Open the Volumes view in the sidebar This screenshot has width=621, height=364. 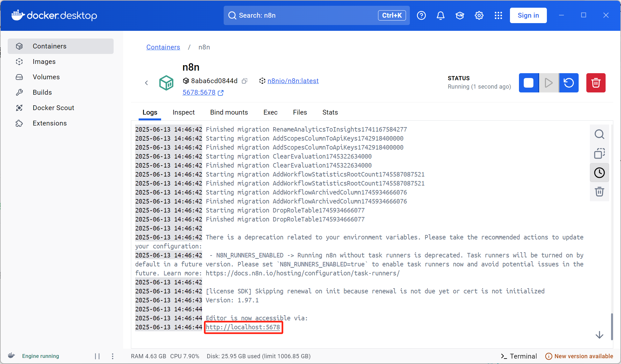tap(61, 77)
